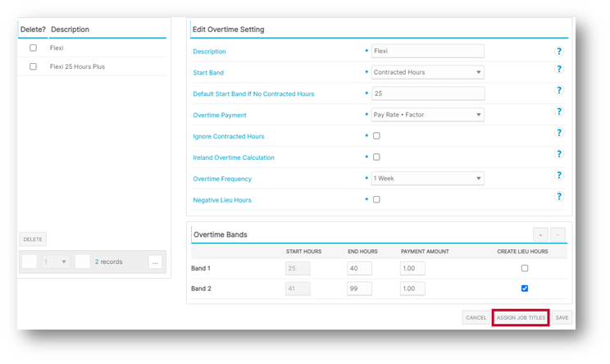Add a new overtime band with plus

tap(541, 234)
